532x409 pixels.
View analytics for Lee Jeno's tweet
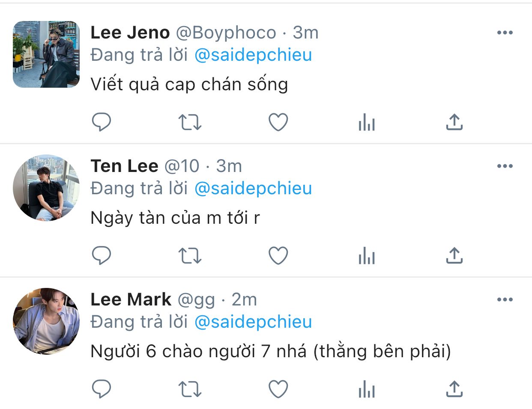367,122
